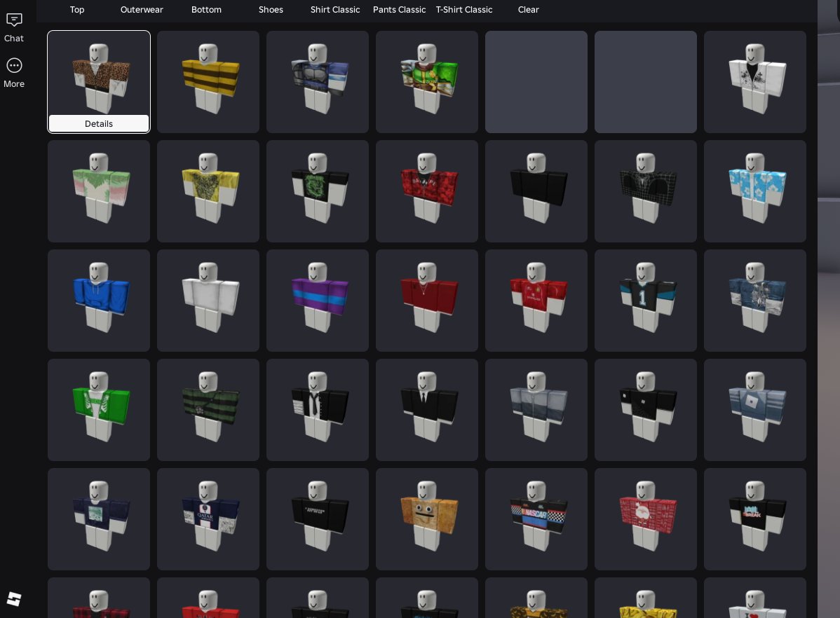Select the blue hoodie

click(x=99, y=301)
